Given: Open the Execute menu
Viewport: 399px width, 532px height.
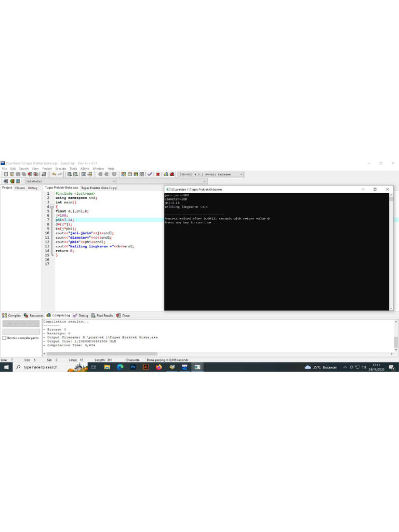Looking at the screenshot, I should (61, 169).
